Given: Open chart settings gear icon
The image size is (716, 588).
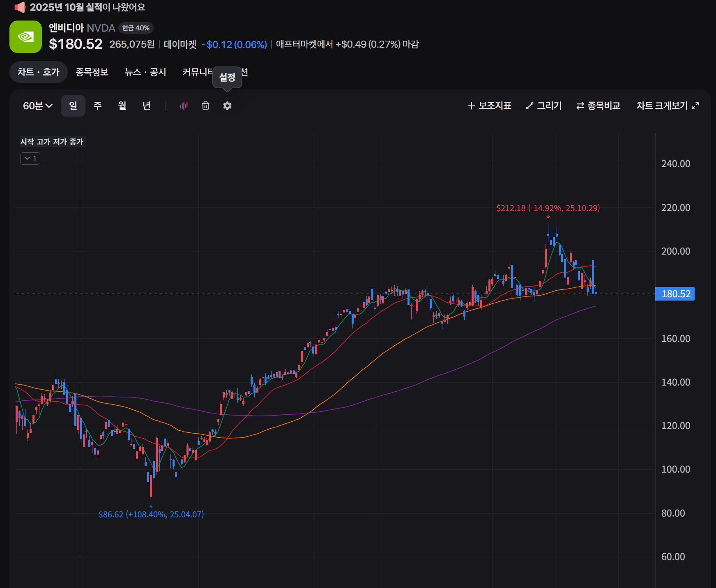Looking at the screenshot, I should point(227,106).
